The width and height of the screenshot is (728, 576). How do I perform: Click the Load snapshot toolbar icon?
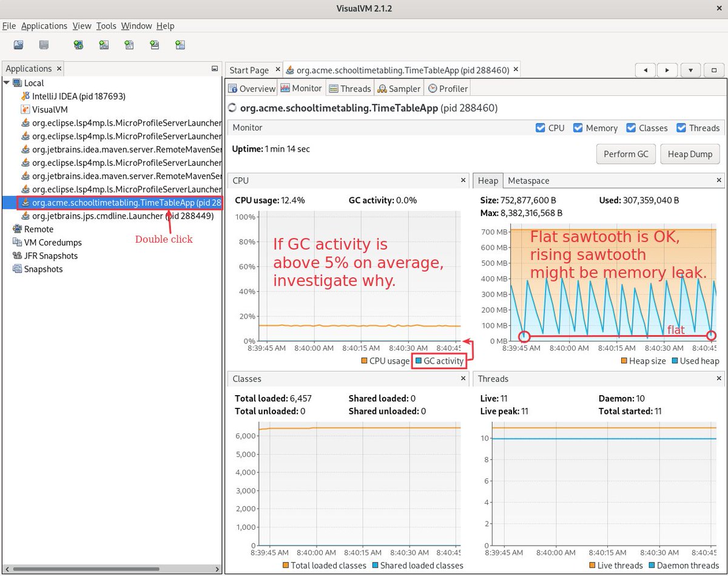pyautogui.click(x=19, y=45)
